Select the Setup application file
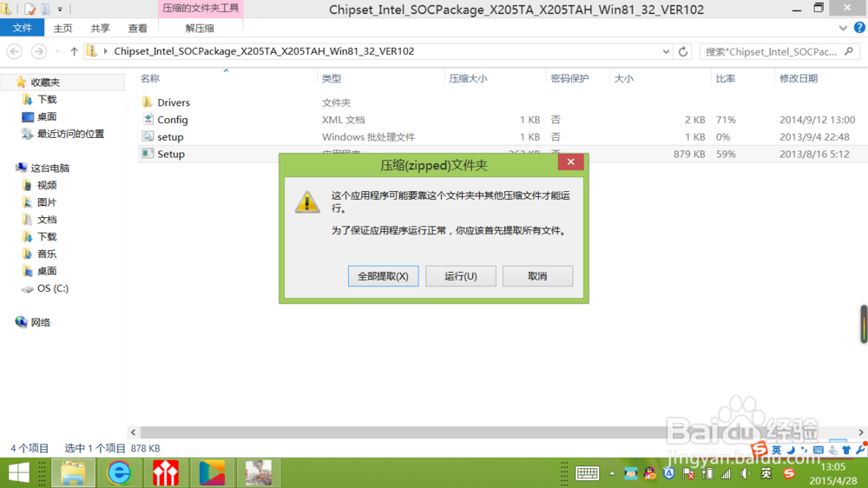The image size is (868, 488). pos(170,154)
